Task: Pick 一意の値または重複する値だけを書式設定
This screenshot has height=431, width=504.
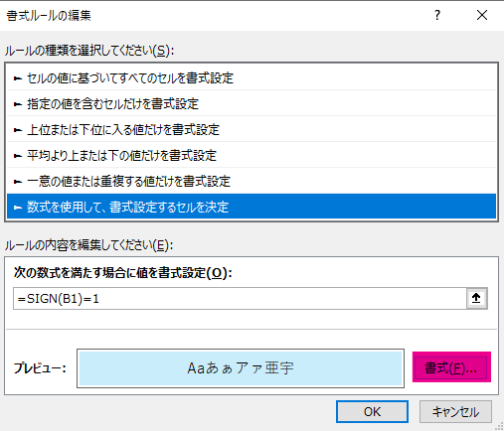Action: pyautogui.click(x=252, y=182)
